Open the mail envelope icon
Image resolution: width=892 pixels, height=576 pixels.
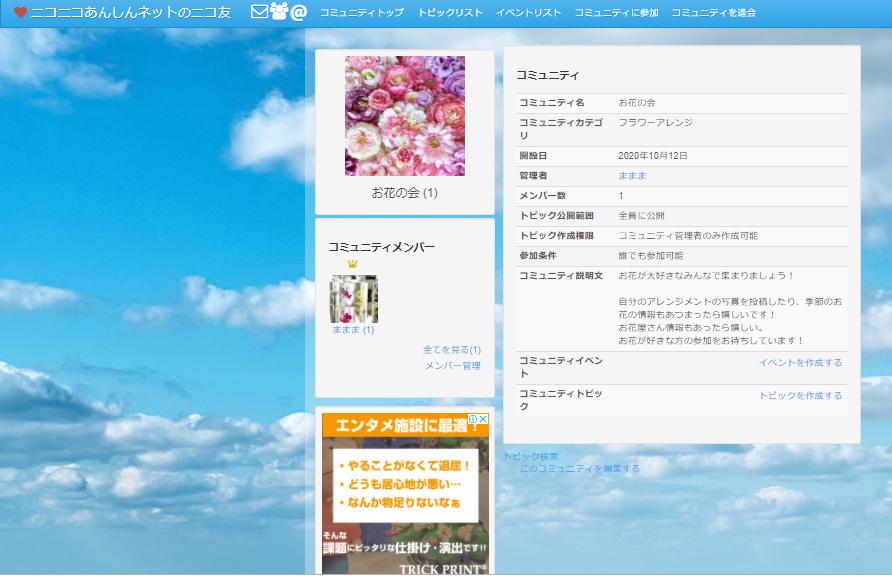pyautogui.click(x=259, y=11)
